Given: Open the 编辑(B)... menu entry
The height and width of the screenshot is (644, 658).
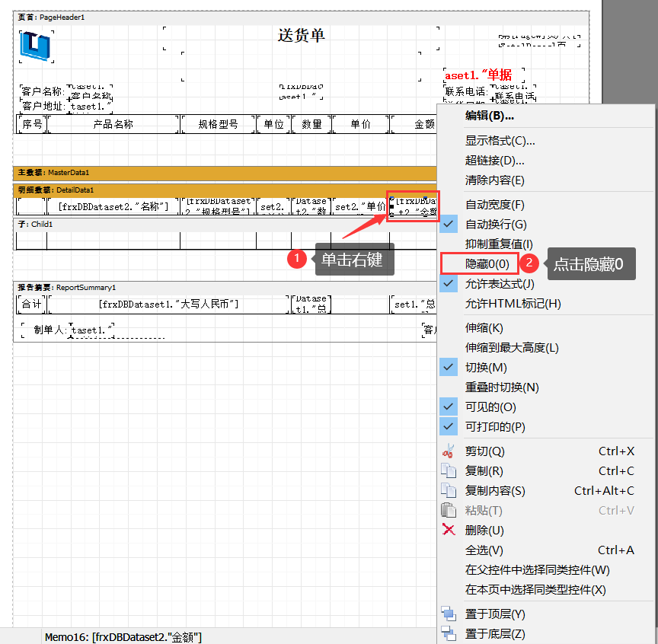Looking at the screenshot, I should pyautogui.click(x=489, y=116).
